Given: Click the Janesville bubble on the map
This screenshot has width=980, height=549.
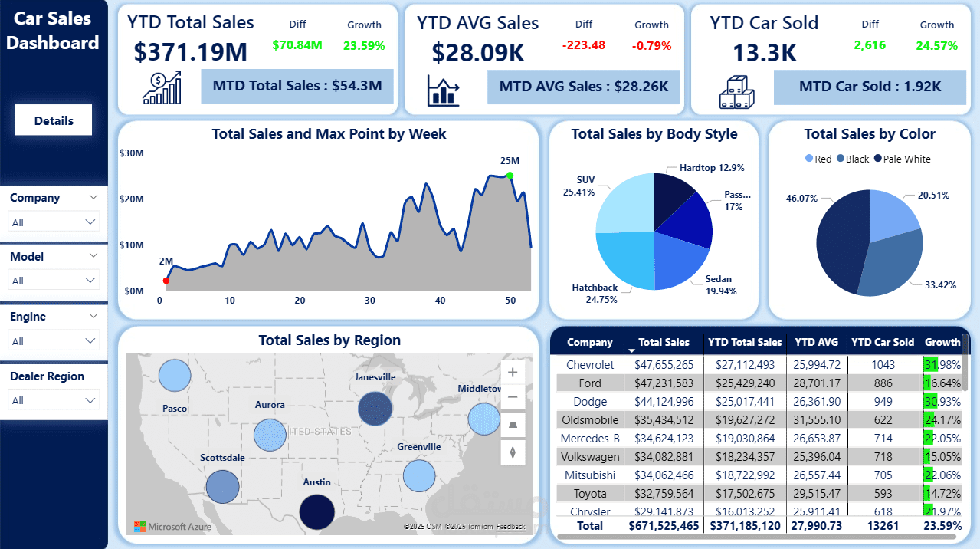Looking at the screenshot, I should [x=375, y=408].
